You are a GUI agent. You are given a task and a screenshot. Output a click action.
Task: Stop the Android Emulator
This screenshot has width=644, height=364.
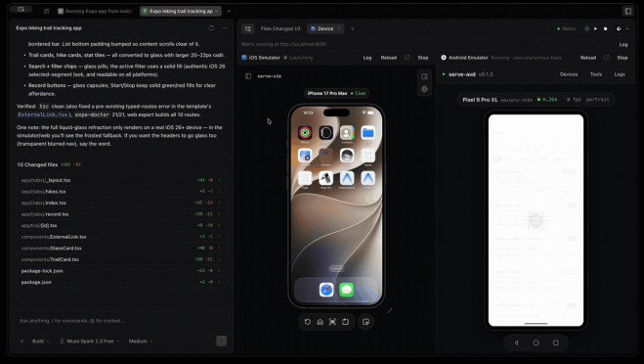click(623, 58)
